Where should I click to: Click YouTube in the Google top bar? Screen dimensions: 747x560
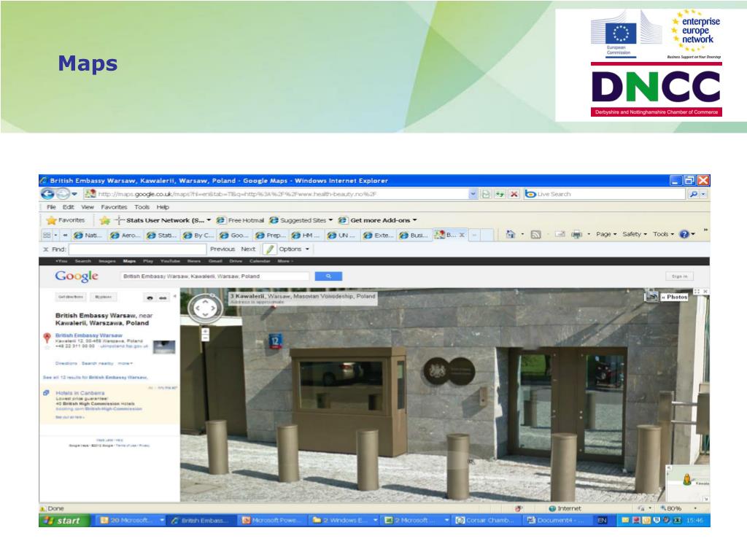170,261
